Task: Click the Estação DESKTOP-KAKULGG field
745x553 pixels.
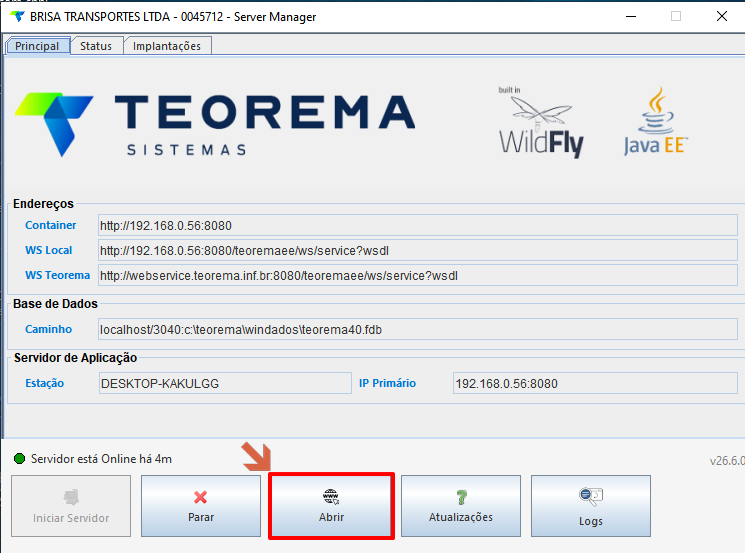Action: (225, 383)
